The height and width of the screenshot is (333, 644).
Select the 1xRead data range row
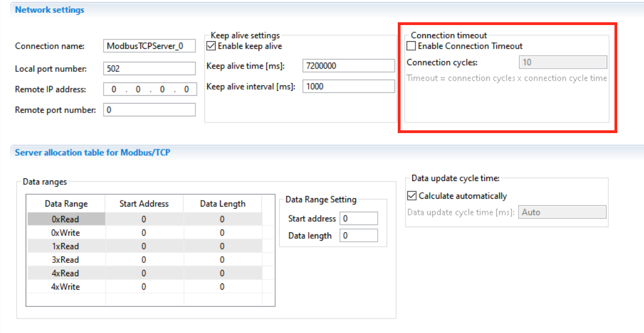[145, 246]
